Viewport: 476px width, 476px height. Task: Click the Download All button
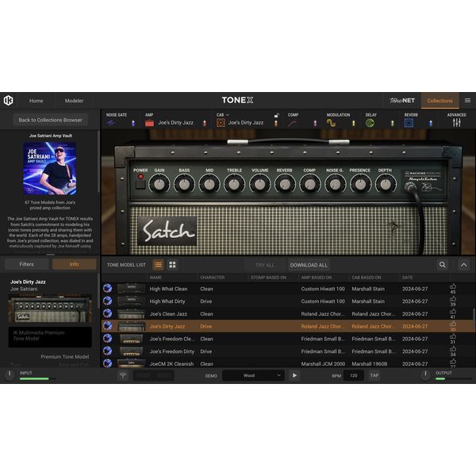[x=309, y=265]
